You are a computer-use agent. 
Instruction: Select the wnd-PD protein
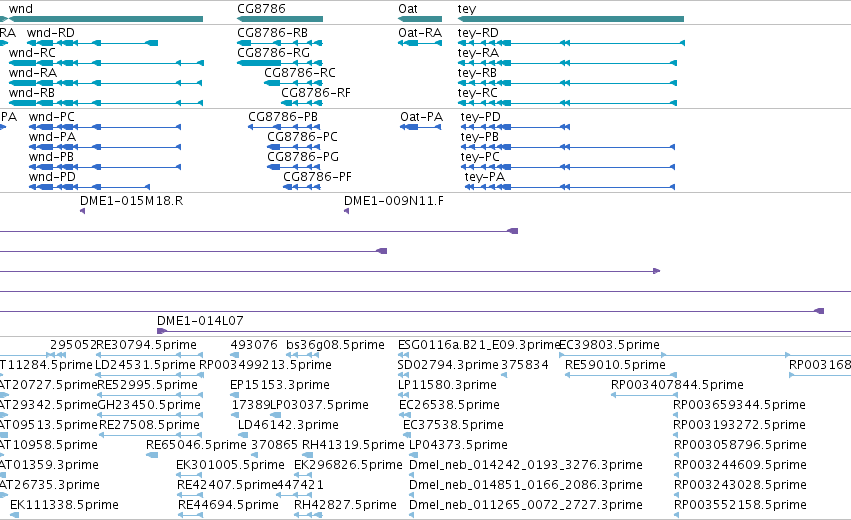coord(52,177)
